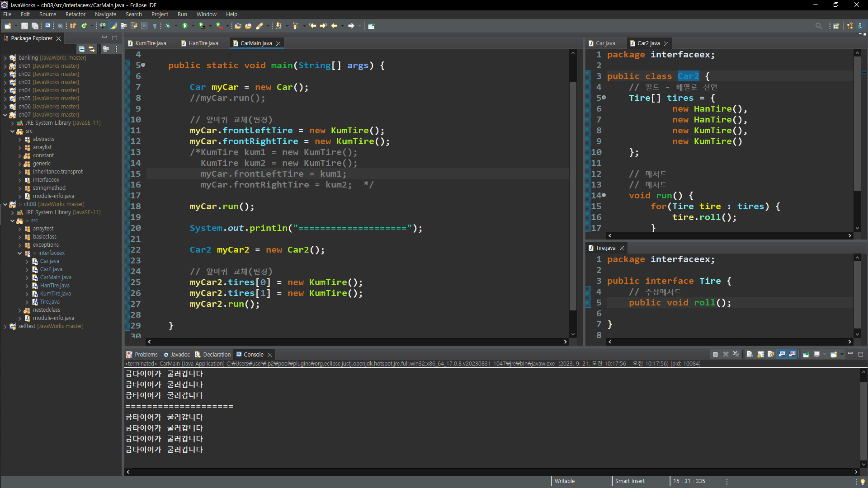Click the main editor's vertical scrollbar
The width and height of the screenshot is (868, 488).
[573, 194]
